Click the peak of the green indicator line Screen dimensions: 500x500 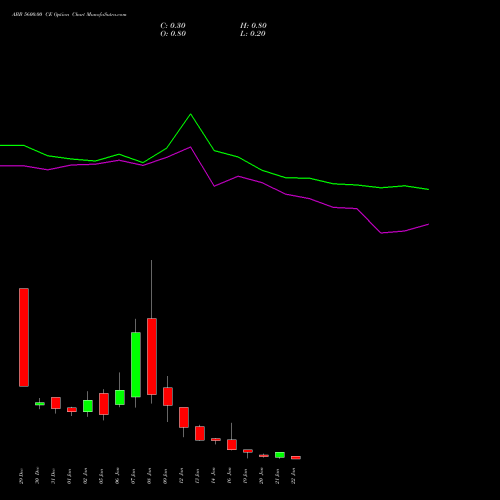coord(190,114)
